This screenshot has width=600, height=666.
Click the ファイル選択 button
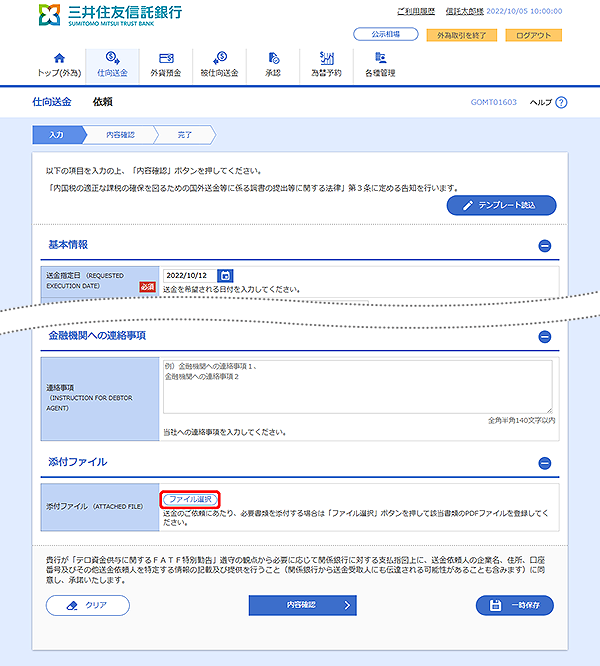pos(190,500)
